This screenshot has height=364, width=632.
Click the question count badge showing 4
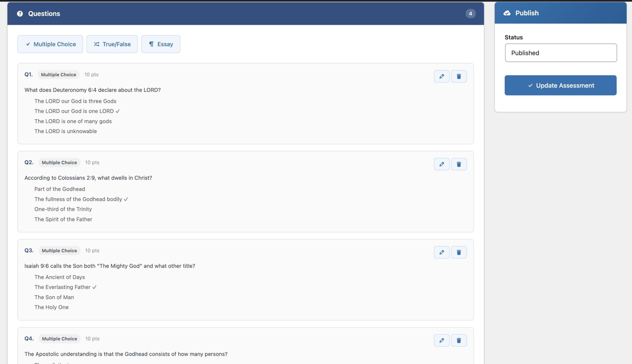pyautogui.click(x=470, y=14)
